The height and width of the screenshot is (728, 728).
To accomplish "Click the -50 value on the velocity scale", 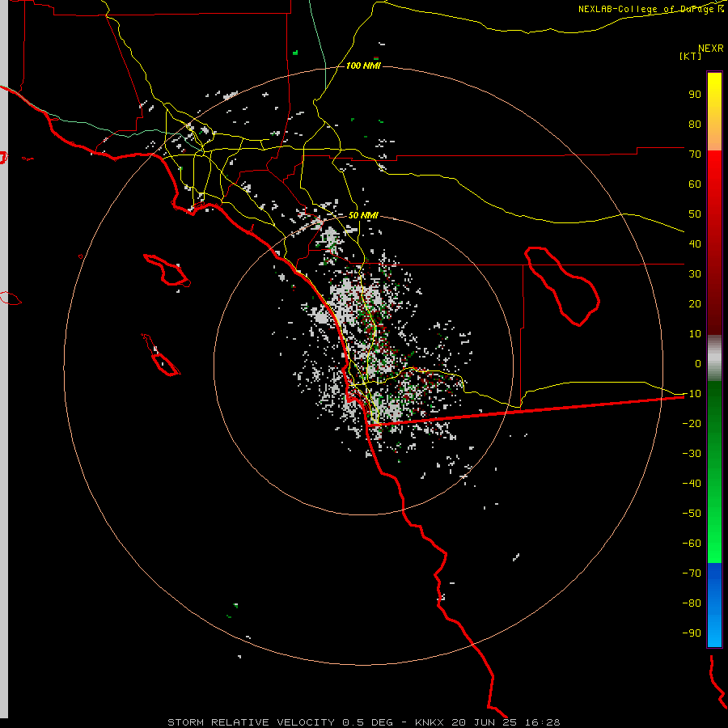I will click(692, 514).
